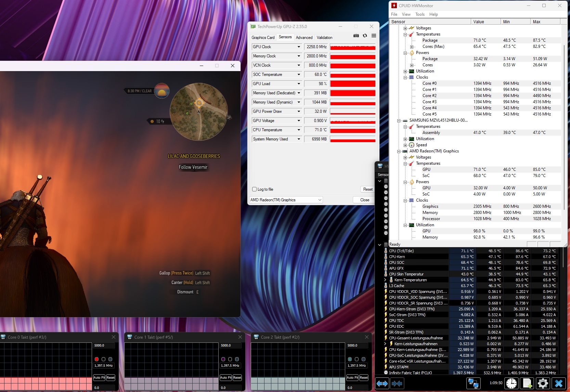Click Auto Fit in Core 2 Takt graph
570x392 pixels.
[352, 378]
